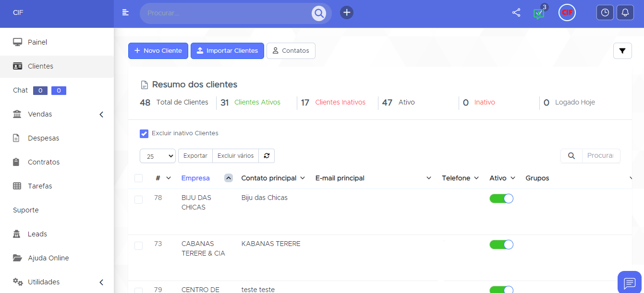Screen dimensions: 644x293
Task: Select the checkbox for CABANAS TERERE row
Action: pos(139,246)
